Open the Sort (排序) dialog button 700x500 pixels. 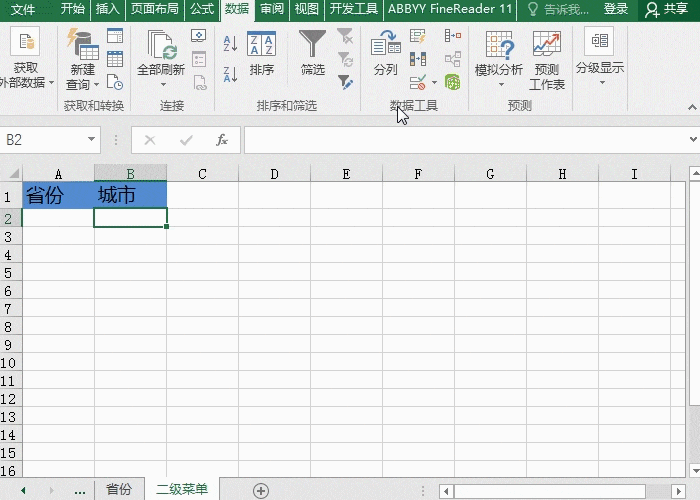[x=262, y=54]
